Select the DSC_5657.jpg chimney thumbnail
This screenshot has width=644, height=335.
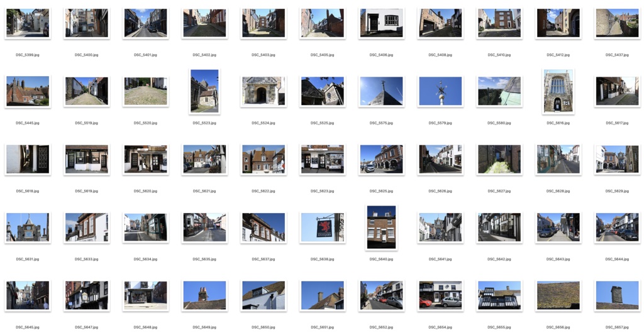[617, 295]
